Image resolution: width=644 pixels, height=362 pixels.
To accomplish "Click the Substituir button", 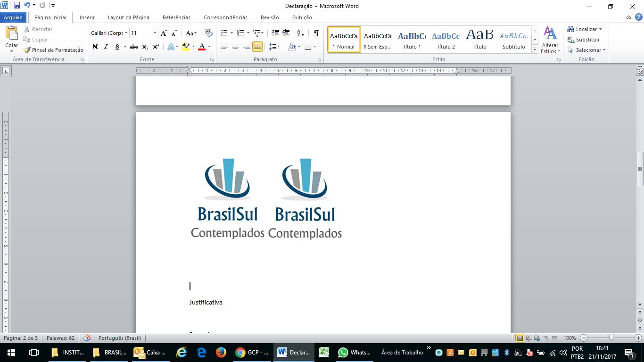I will (x=584, y=40).
